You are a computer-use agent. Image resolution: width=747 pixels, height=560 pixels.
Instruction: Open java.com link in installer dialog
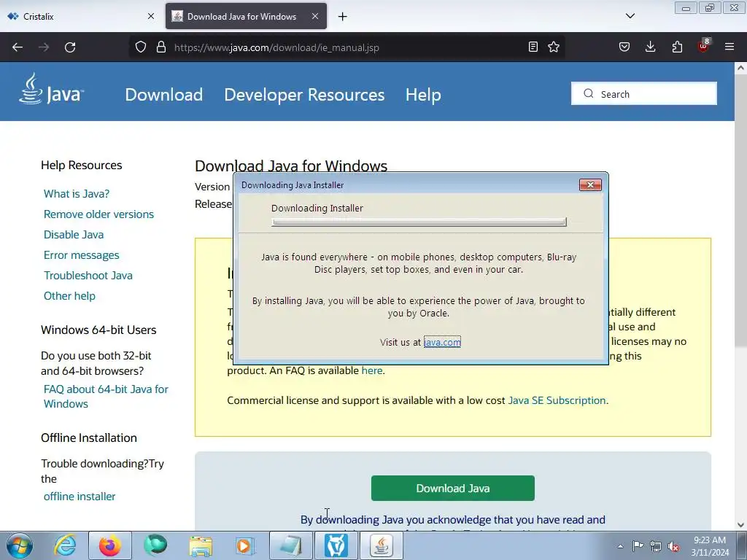[x=442, y=342]
